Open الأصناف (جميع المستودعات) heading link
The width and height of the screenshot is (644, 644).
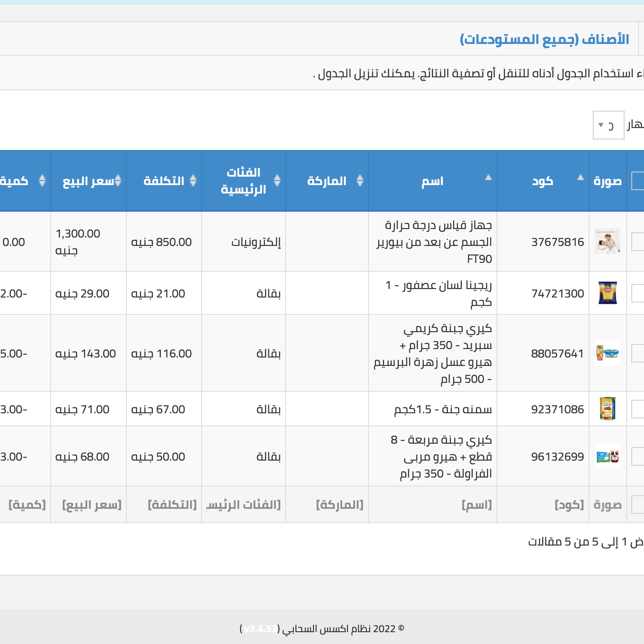click(545, 38)
